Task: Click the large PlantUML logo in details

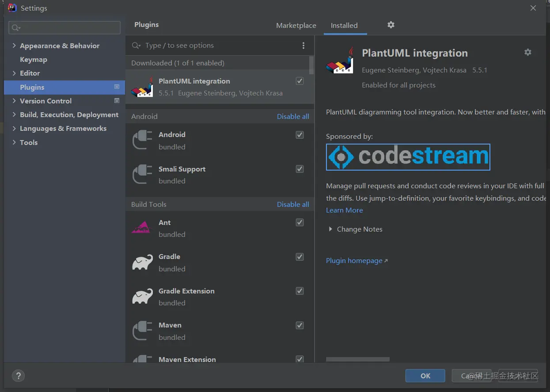Action: coord(340,60)
